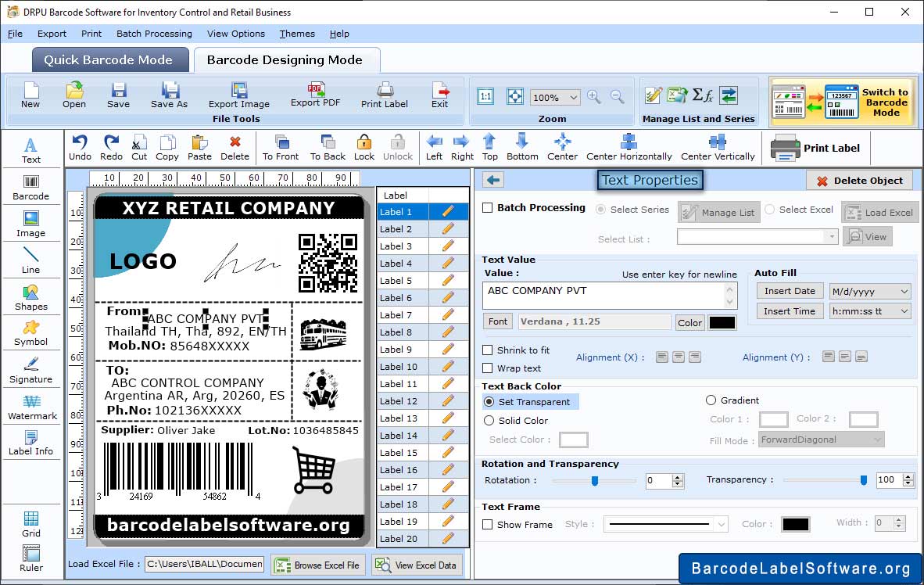Increase the Transparency value stepper
Screen dimensions: 924x585
click(x=908, y=476)
